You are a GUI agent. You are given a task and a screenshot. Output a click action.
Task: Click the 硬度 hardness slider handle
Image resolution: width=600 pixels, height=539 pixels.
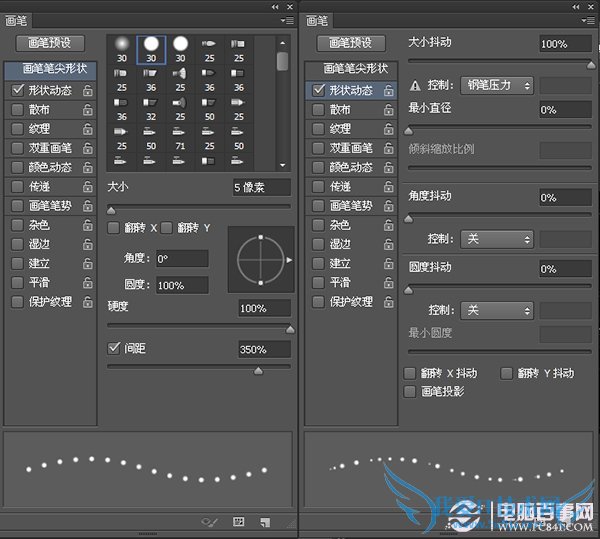coord(290,329)
